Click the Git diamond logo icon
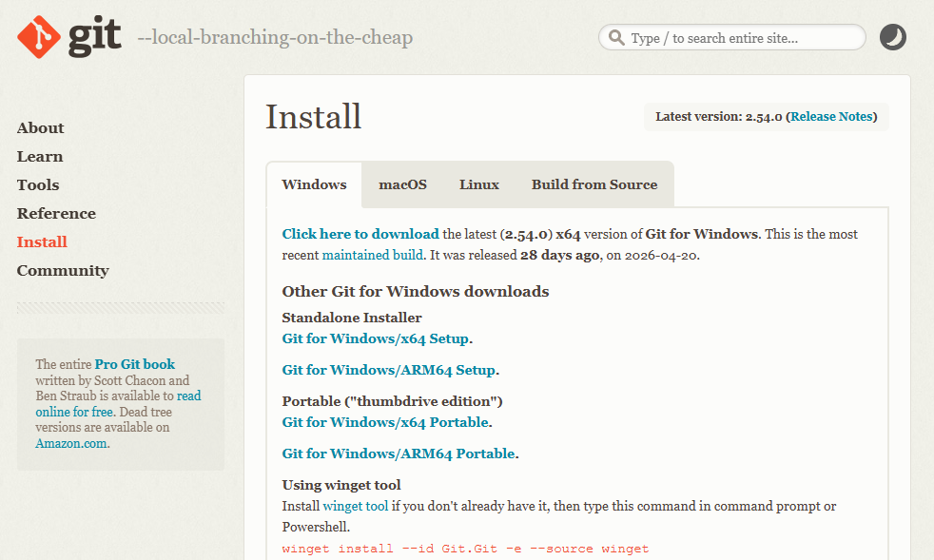Viewport: 934px width, 560px height. pyautogui.click(x=39, y=37)
